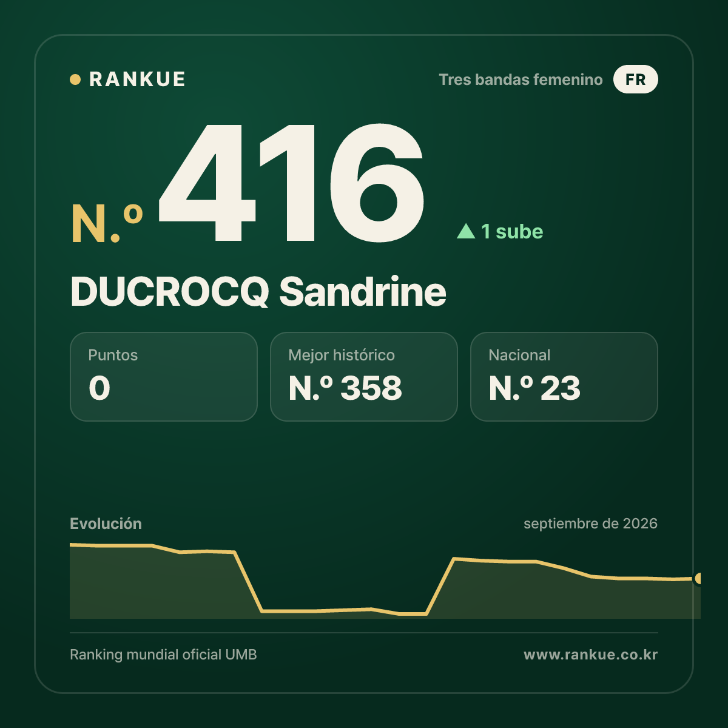Click the yellow dot beside RANKUE

[x=75, y=79]
